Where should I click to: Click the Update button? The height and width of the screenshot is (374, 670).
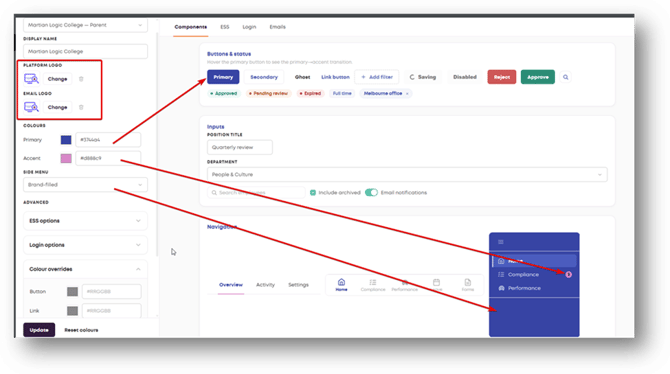pyautogui.click(x=39, y=330)
